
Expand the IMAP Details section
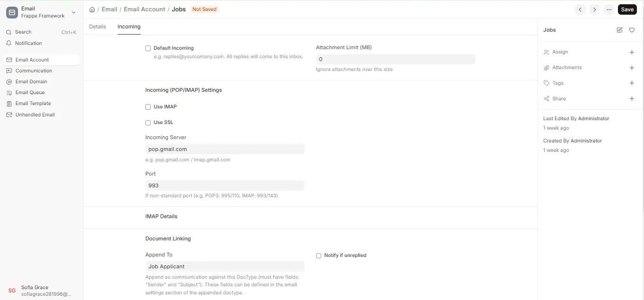[161, 216]
